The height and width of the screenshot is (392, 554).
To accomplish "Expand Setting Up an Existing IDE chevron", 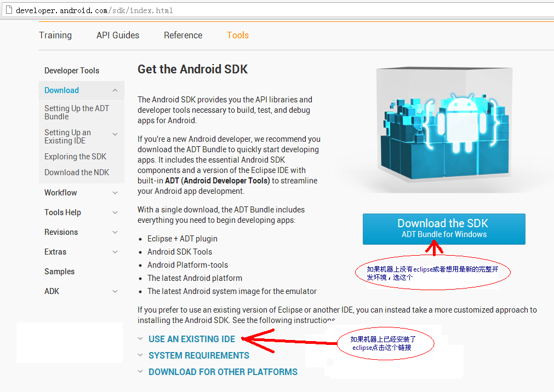I will 115,134.
